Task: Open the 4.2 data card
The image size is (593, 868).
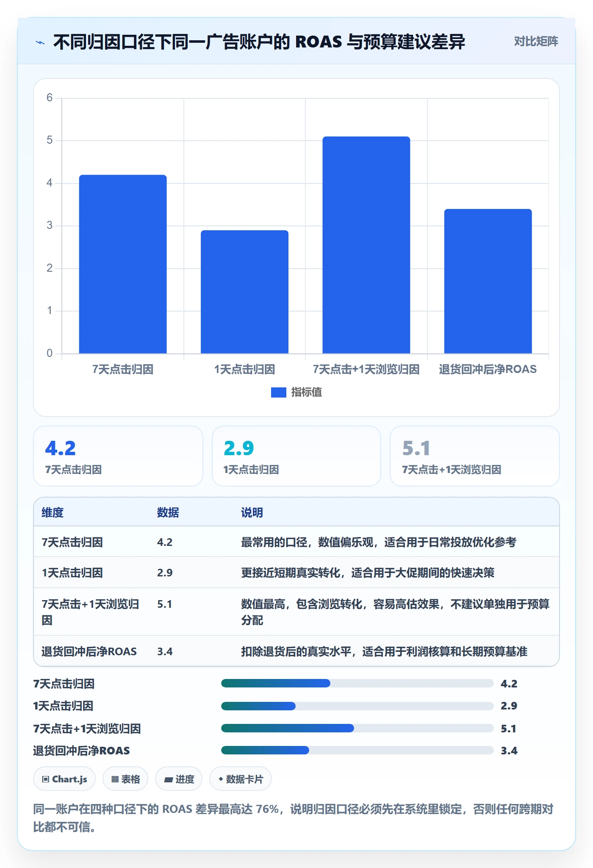Action: click(118, 456)
